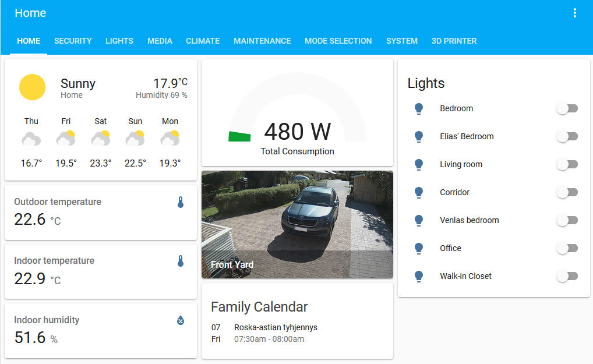Open the Outdoor temperature 22.6 °C value
The width and height of the screenshot is (593, 364).
(37, 220)
